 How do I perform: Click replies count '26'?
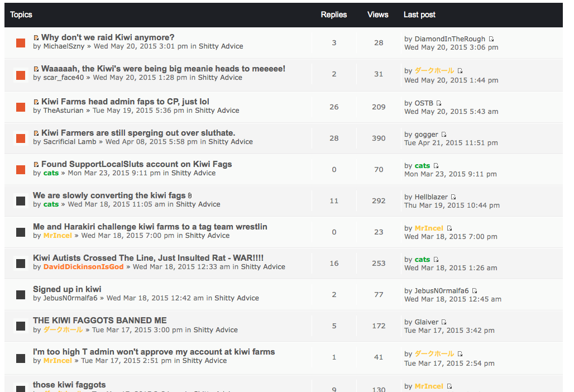click(x=334, y=107)
